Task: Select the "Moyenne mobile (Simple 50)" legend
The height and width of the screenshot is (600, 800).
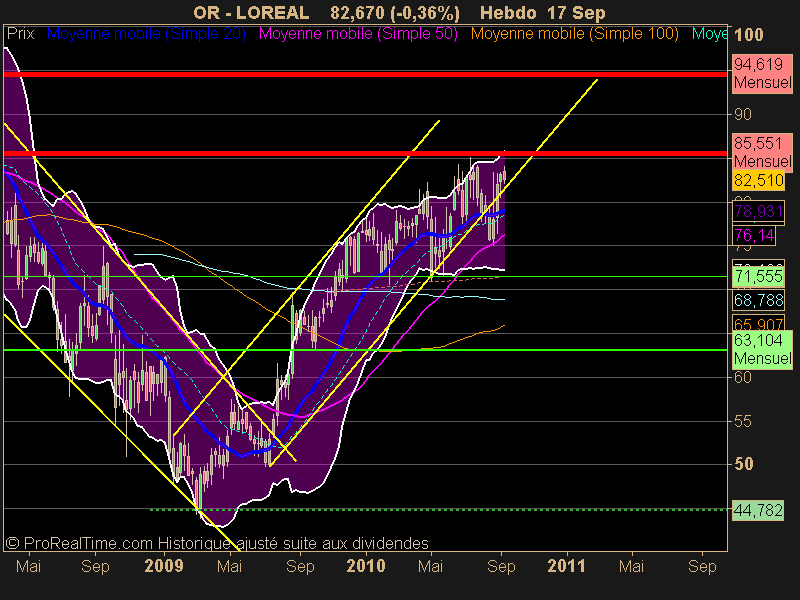Action: [358, 34]
